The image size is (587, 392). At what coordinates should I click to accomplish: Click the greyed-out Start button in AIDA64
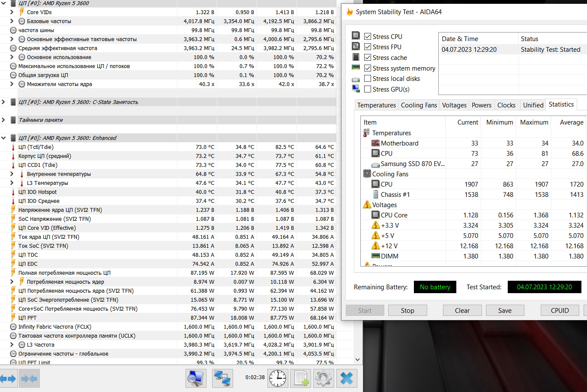tap(365, 310)
